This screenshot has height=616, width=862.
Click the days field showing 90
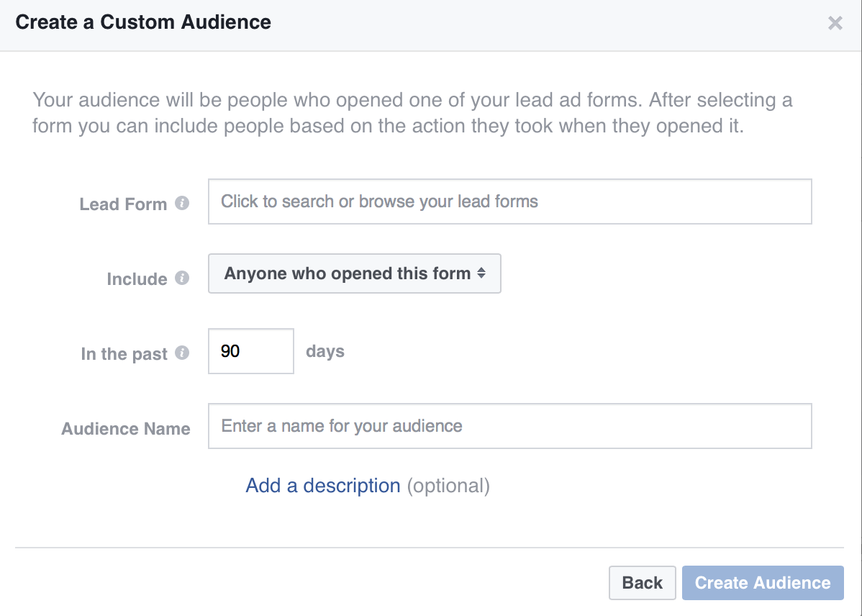click(250, 351)
